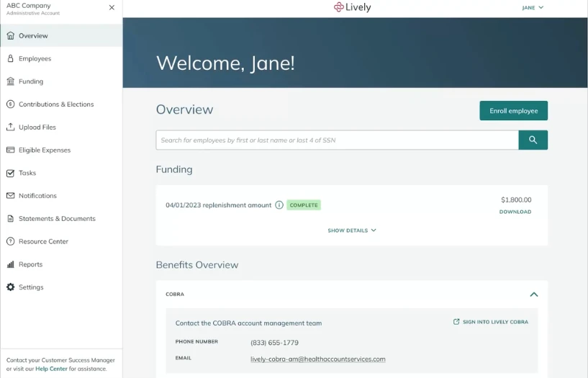Click the Enroll employee button

pos(513,111)
